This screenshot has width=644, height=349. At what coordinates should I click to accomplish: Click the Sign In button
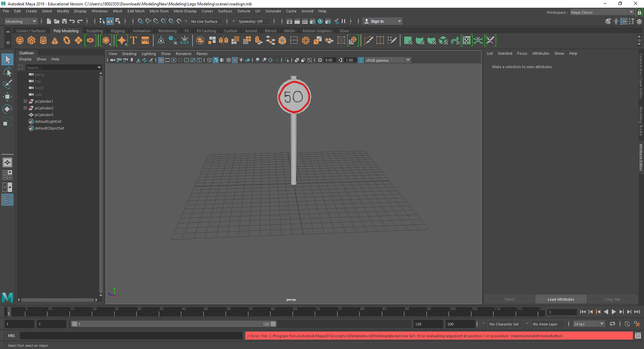pyautogui.click(x=377, y=21)
